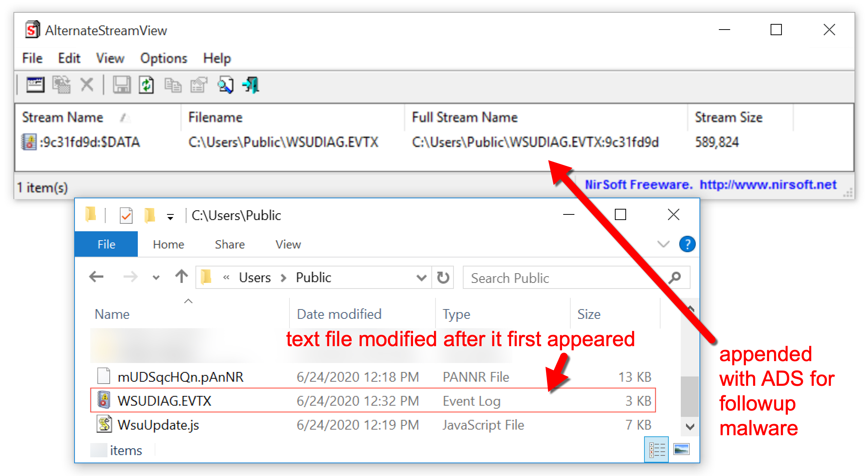Open the Find dialog in AlternateStreamView
This screenshot has height=476, width=868.
[x=225, y=85]
